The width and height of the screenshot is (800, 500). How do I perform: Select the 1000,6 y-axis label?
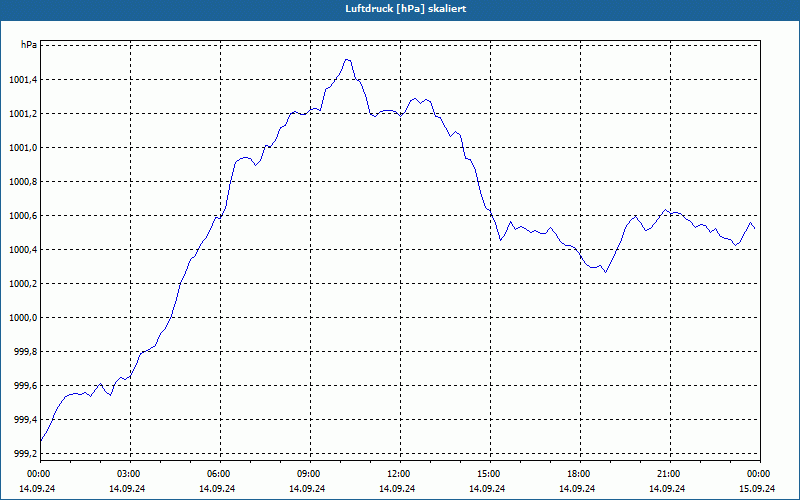click(23, 216)
